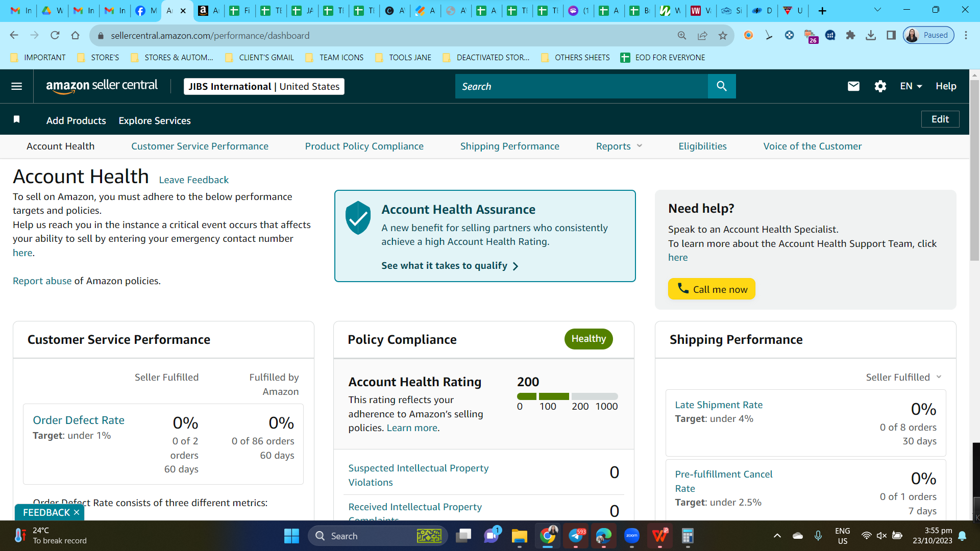Close the active browser tab
This screenshot has height=551, width=980.
(x=183, y=11)
